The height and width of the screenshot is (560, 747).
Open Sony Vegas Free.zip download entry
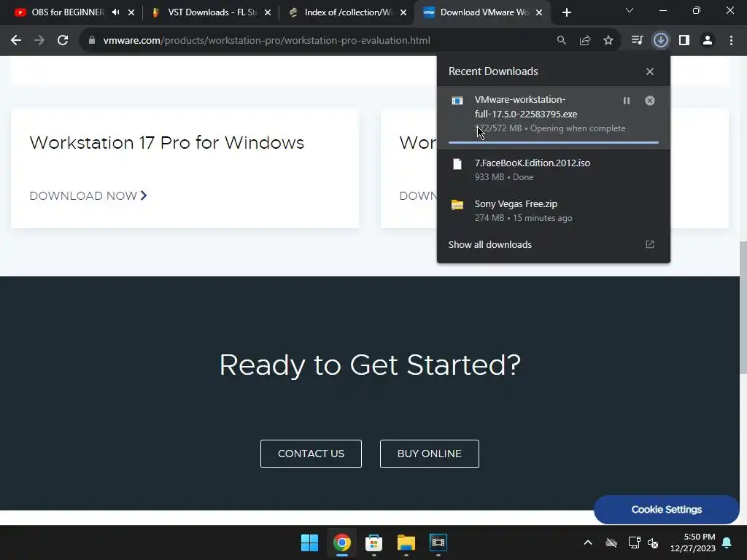[x=554, y=211]
